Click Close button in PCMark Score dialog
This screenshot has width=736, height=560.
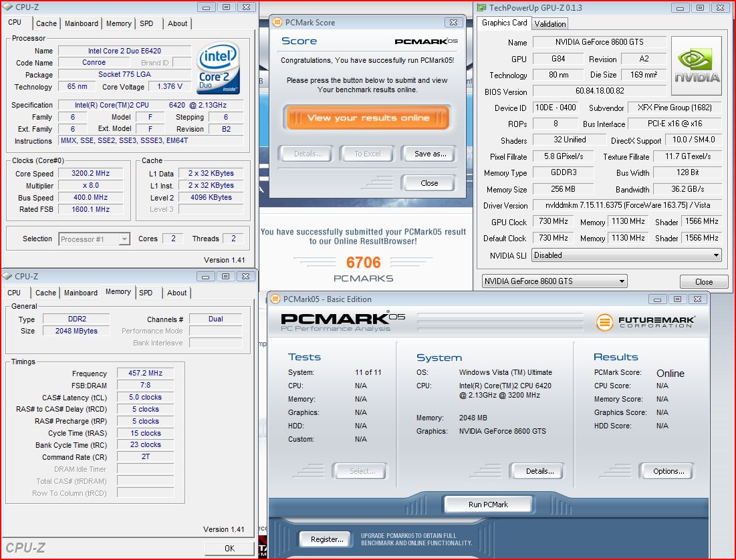pyautogui.click(x=429, y=183)
